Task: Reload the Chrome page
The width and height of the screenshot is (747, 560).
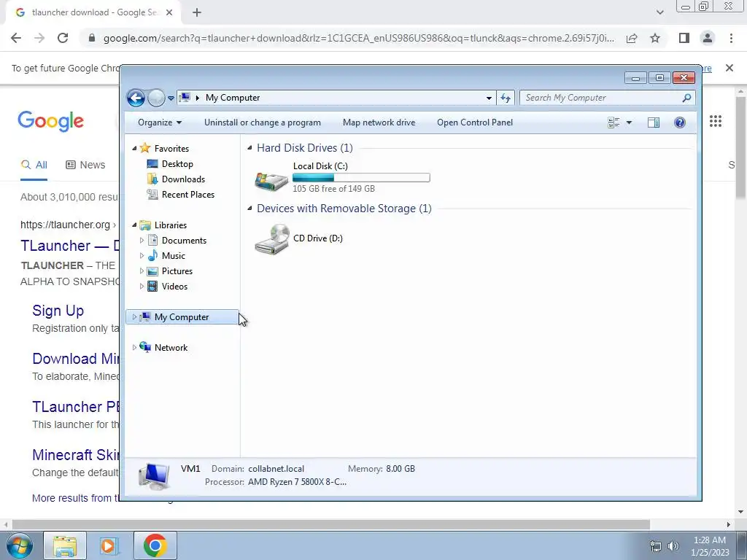Action: [x=63, y=38]
